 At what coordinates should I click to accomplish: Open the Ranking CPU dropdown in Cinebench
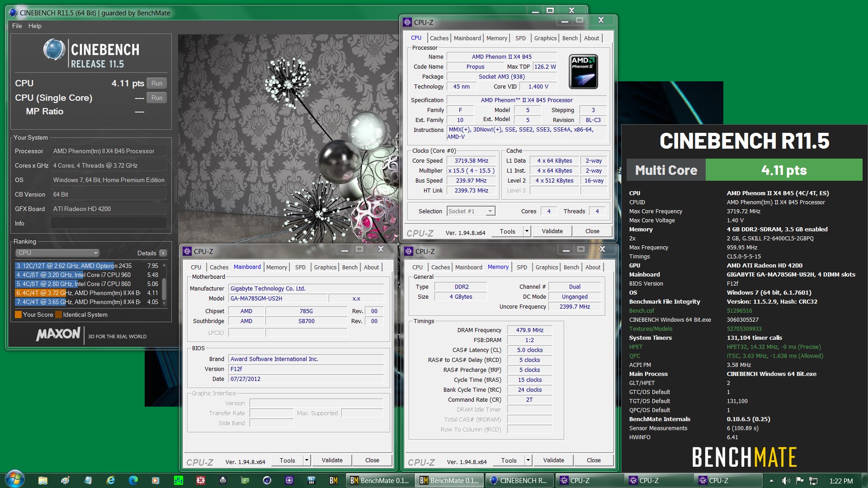[57, 253]
